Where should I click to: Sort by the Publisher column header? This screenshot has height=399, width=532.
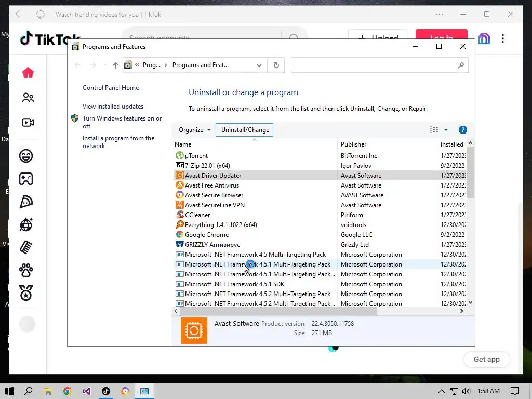click(x=387, y=144)
